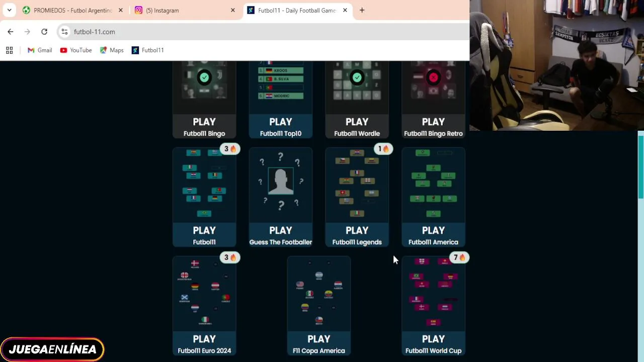Click the Futbol11 3-day streak badge
This screenshot has width=644, height=362.
point(230,149)
